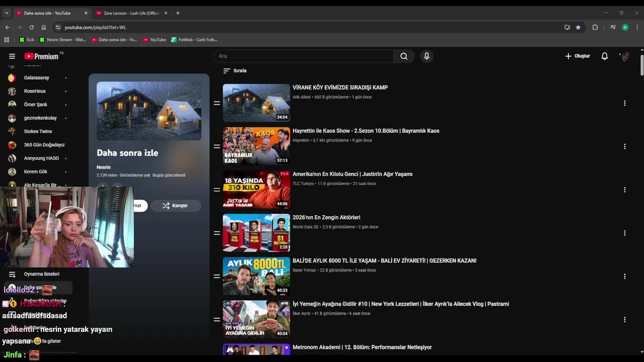Open the FotMob bookmark
Screen dimensions: 644x362
pyautogui.click(x=194, y=40)
